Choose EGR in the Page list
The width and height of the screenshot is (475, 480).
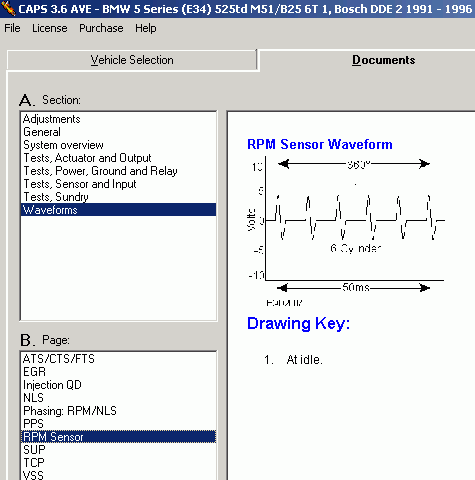(118, 372)
